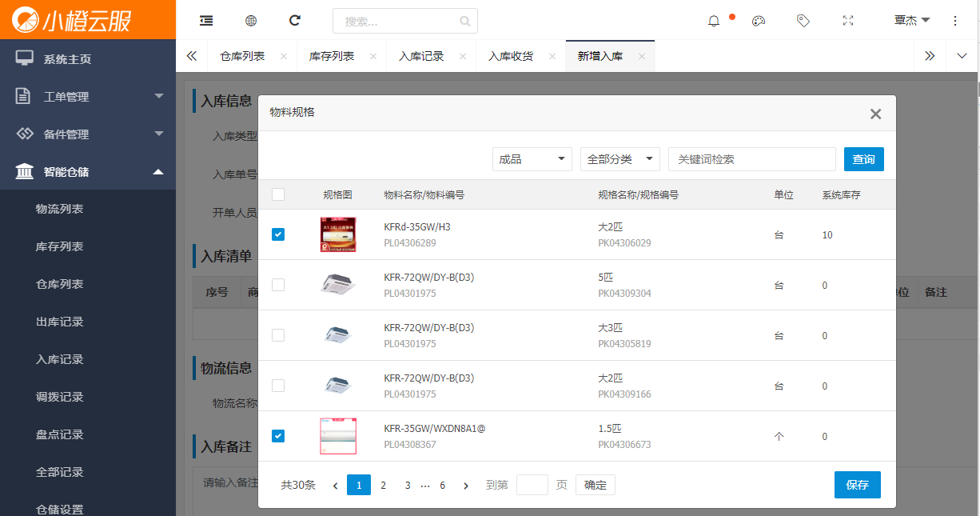Viewport: 980px width, 516px height.
Task: Click the tag icon in header
Action: 803,21
